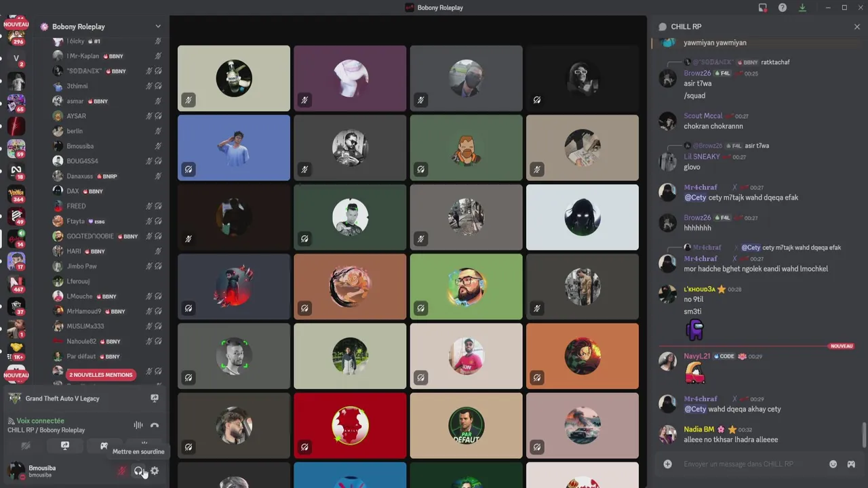Start an activity with the gamepad icon
The image size is (868, 488).
(x=104, y=446)
